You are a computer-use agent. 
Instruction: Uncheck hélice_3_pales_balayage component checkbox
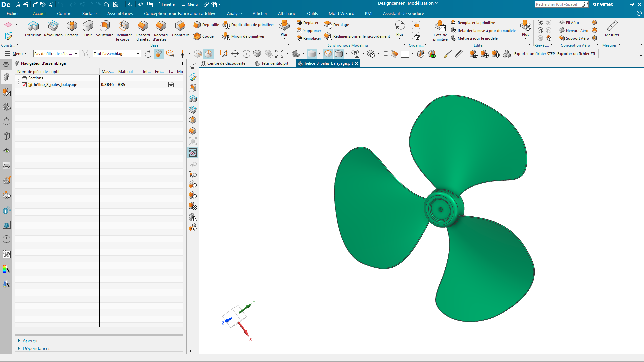tap(24, 85)
